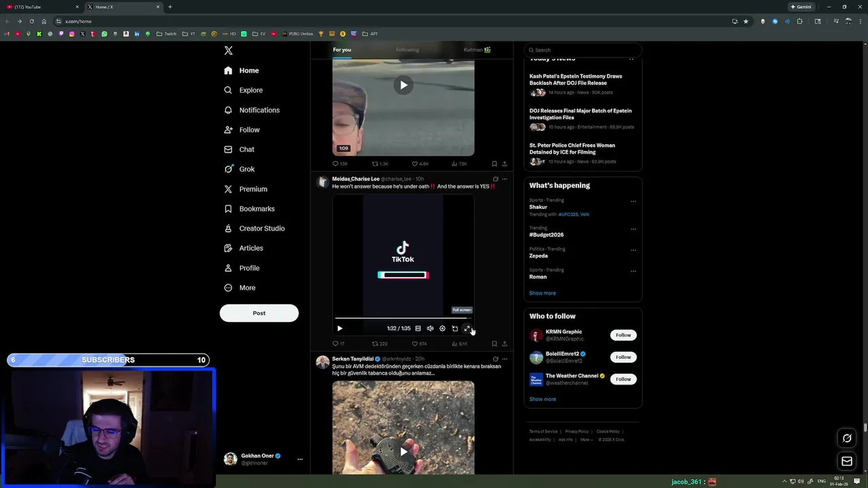The image size is (868, 488).
Task: Switch to the Following tab
Action: click(x=408, y=49)
